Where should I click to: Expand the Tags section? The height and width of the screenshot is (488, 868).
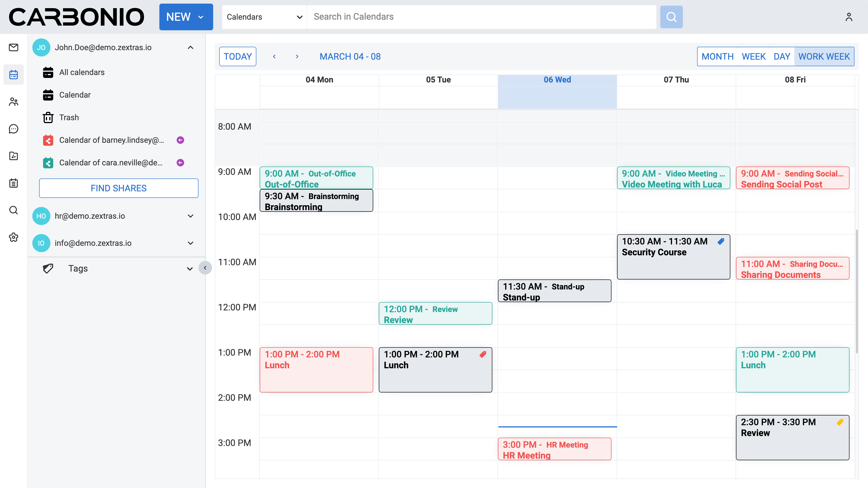[x=190, y=268]
